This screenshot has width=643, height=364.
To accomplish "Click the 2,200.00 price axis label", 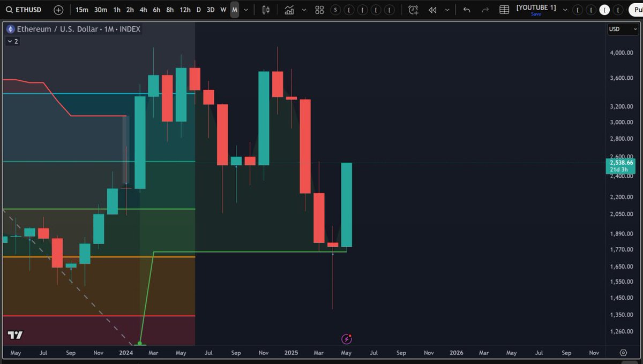I will pos(622,197).
